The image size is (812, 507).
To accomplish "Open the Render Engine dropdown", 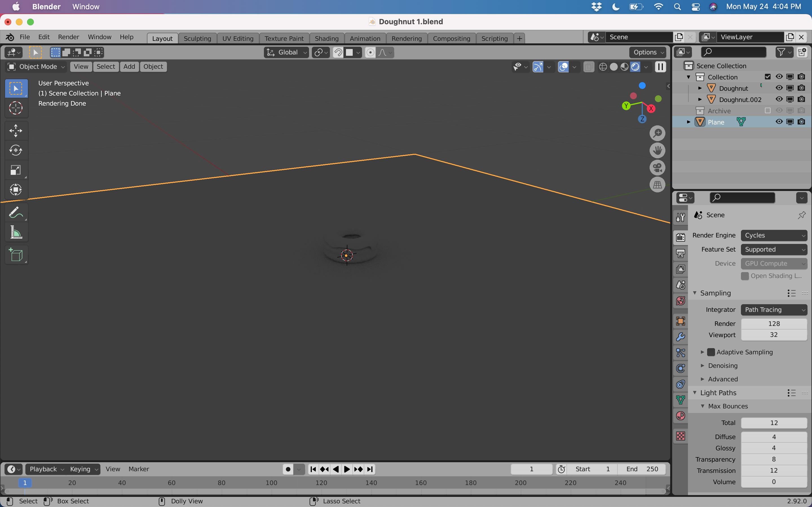I will coord(774,235).
